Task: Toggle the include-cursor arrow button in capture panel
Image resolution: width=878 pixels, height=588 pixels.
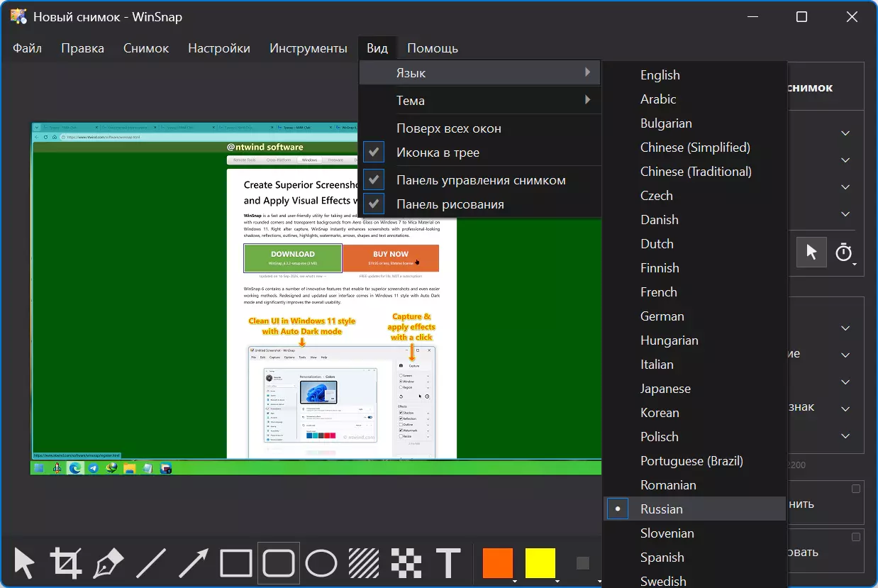Action: 811,253
